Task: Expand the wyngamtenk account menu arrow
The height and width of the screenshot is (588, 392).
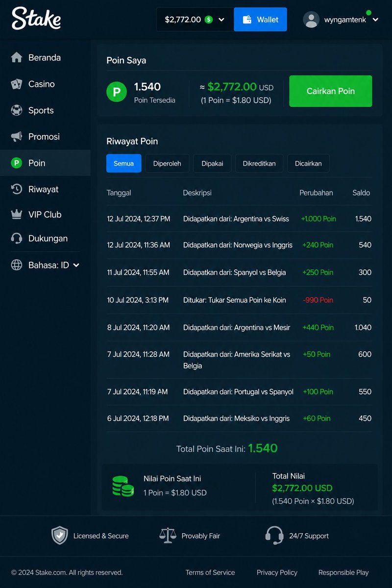Action: 375,20
